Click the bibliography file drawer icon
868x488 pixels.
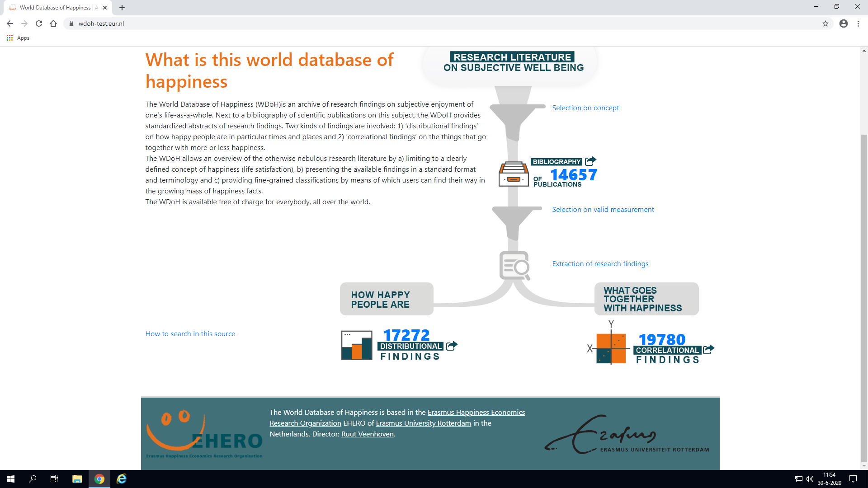514,174
